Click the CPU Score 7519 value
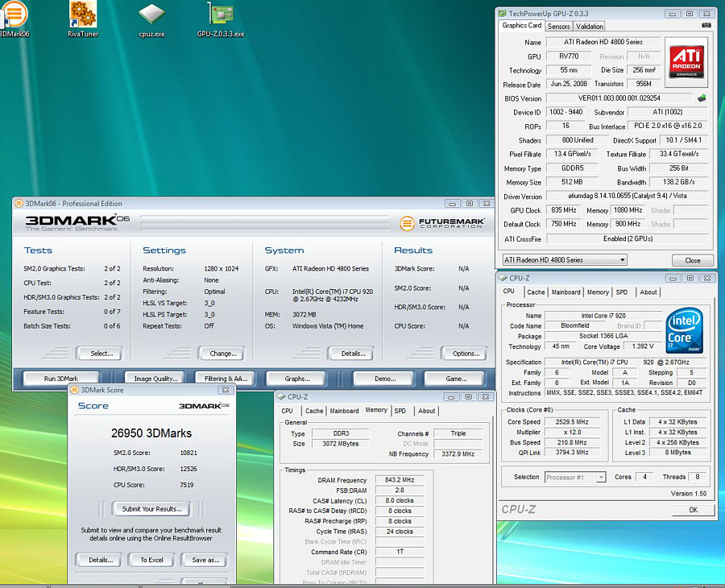 (x=187, y=485)
